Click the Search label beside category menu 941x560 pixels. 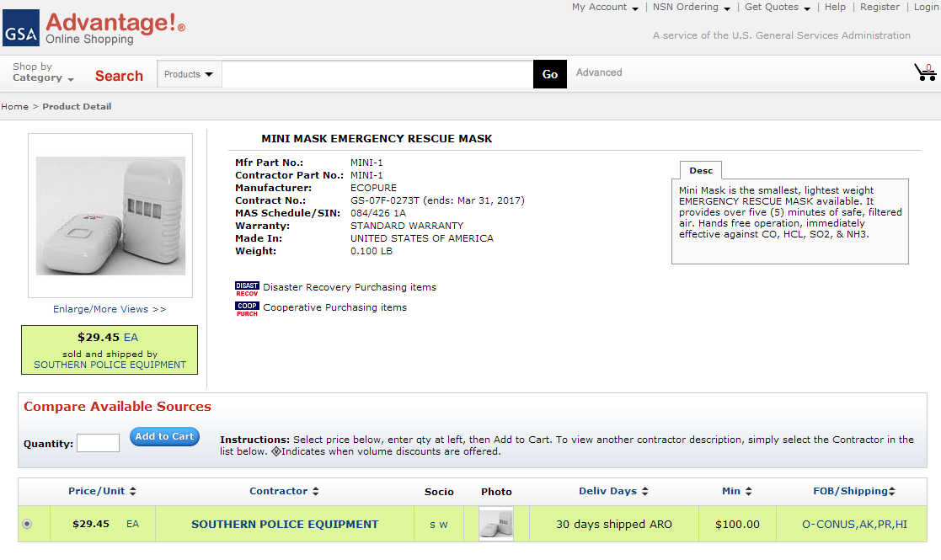[x=119, y=76]
